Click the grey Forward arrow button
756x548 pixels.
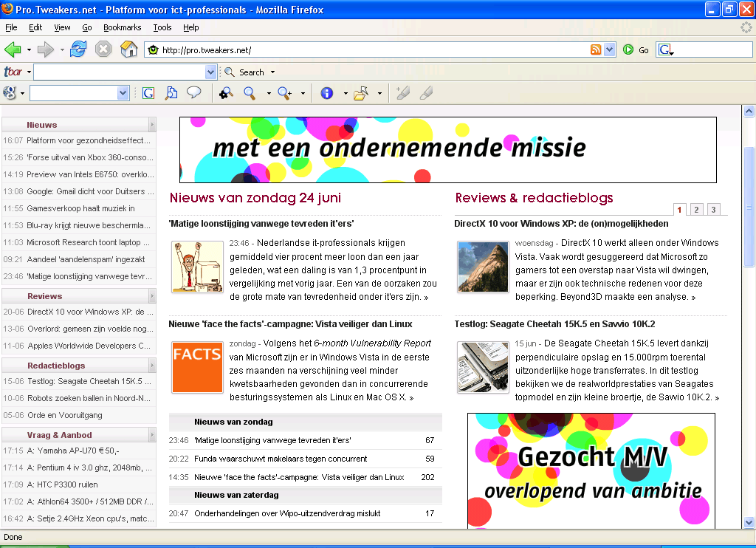45,49
